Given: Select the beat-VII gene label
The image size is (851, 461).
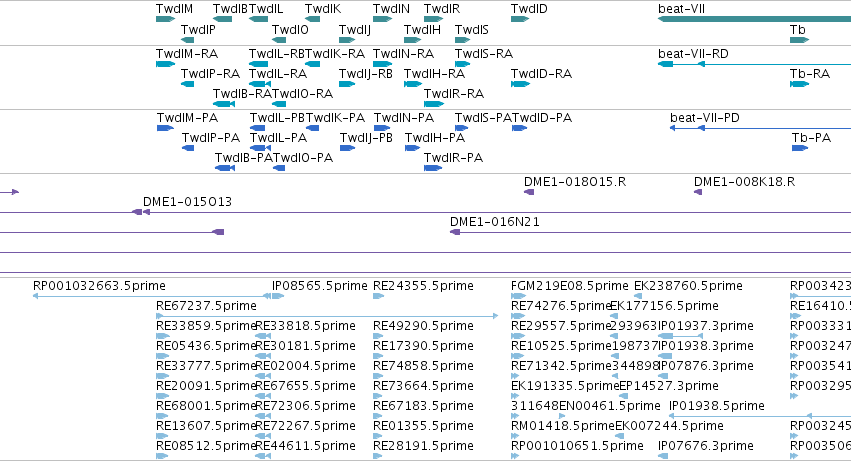Looking at the screenshot, I should [682, 9].
